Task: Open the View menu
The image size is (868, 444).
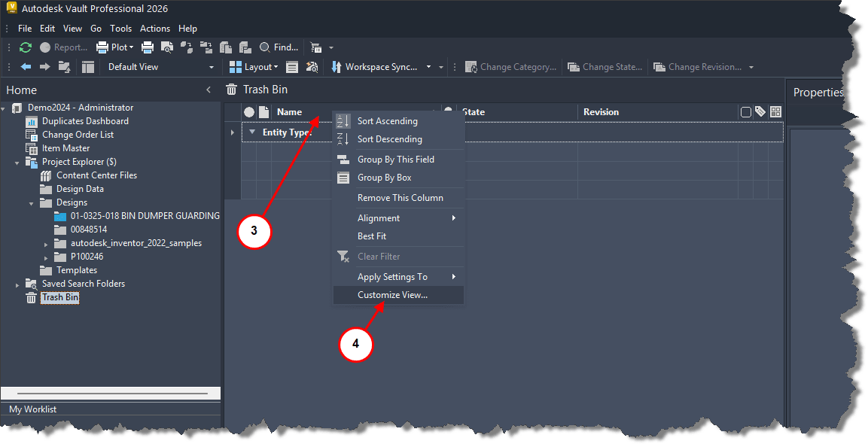Action: click(72, 29)
